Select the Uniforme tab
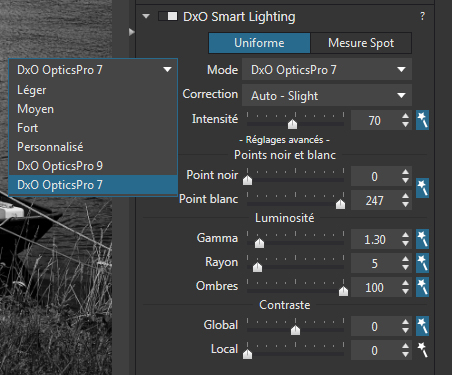 [x=259, y=43]
